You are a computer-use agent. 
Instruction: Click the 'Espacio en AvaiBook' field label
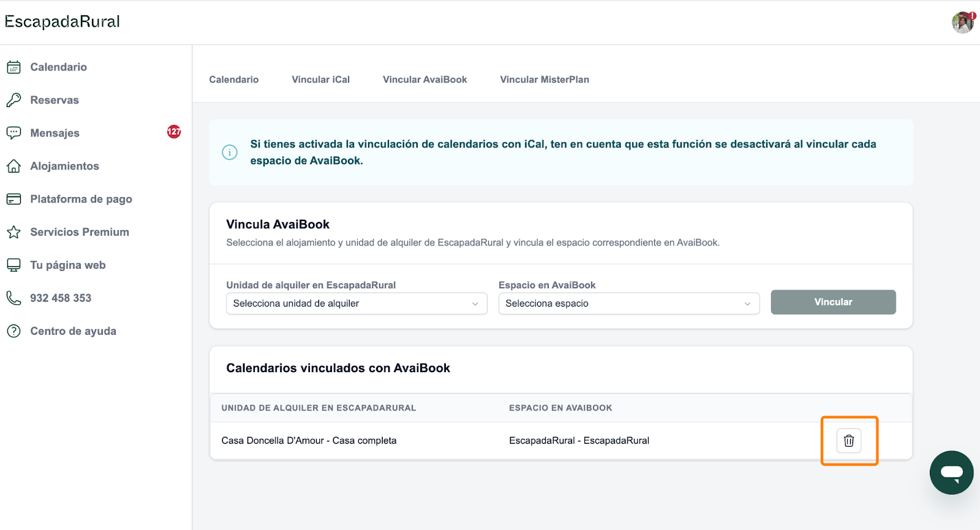(x=547, y=285)
